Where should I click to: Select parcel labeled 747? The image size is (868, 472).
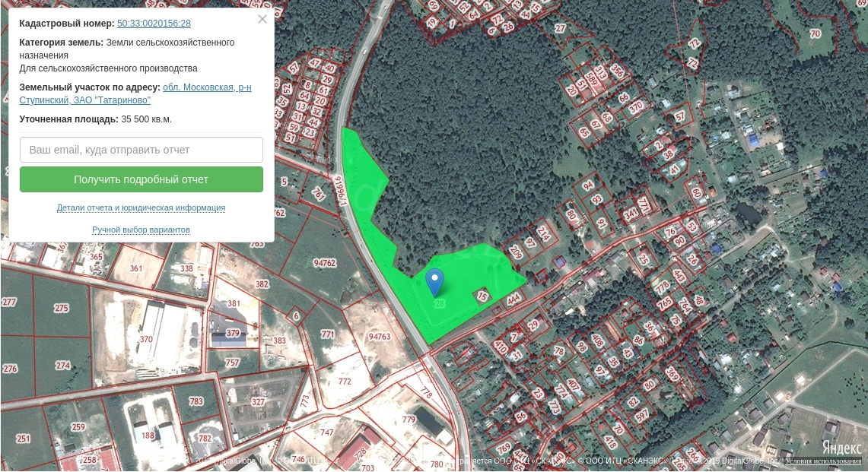click(327, 432)
